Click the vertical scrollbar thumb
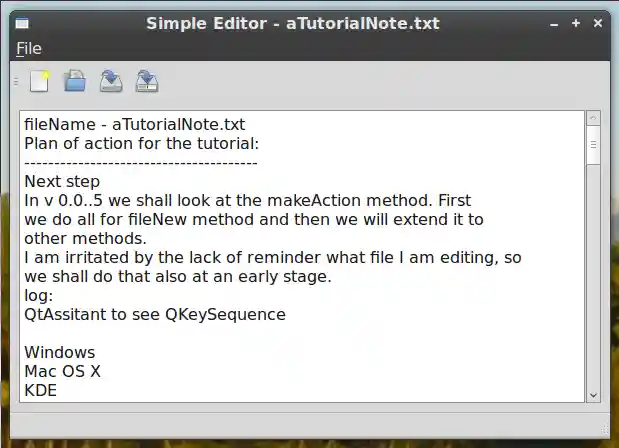619x448 pixels. 593,145
